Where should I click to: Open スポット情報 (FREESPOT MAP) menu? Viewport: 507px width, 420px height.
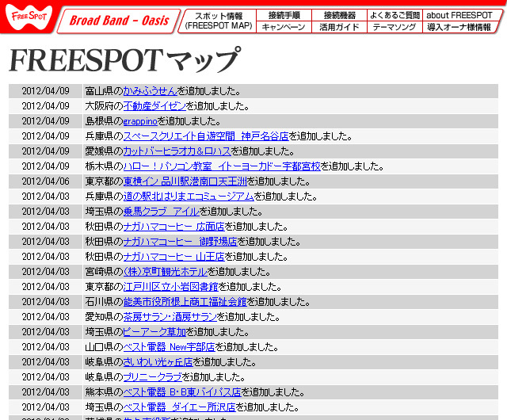point(219,21)
